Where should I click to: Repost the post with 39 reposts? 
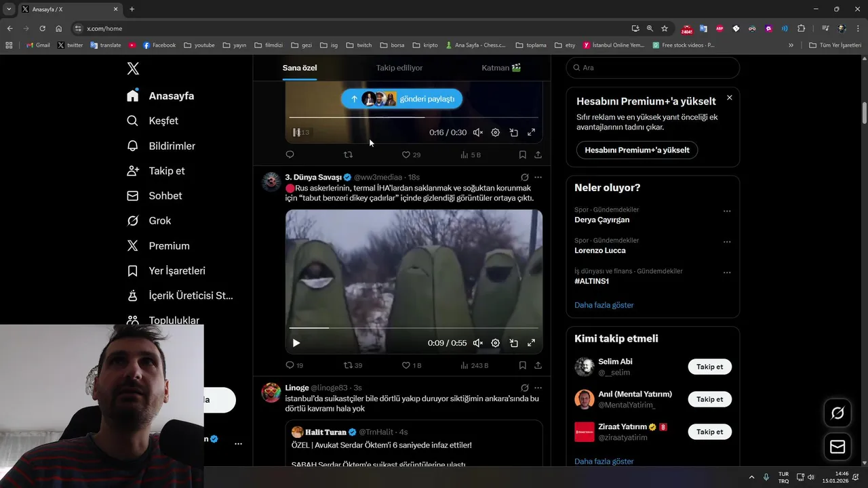point(353,365)
